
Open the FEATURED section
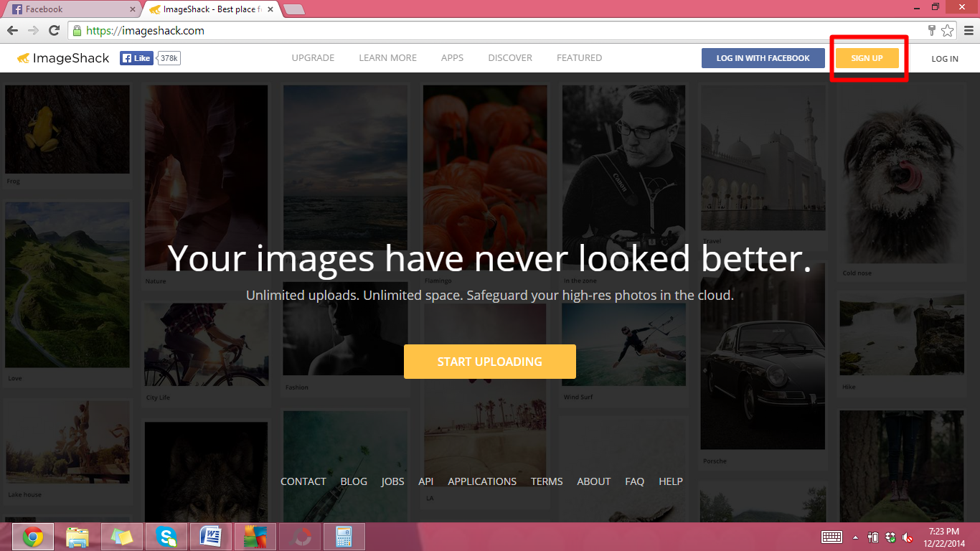click(x=579, y=58)
